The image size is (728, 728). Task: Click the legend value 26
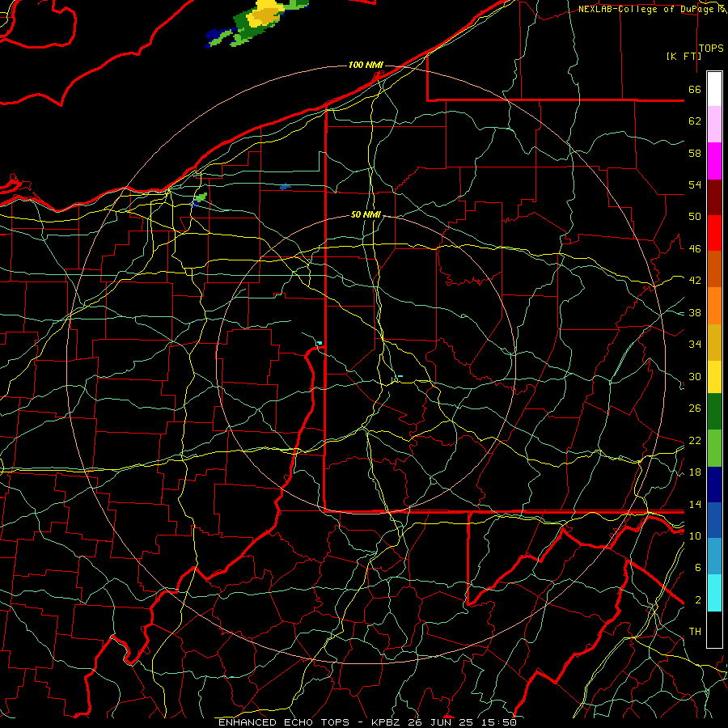(x=695, y=408)
